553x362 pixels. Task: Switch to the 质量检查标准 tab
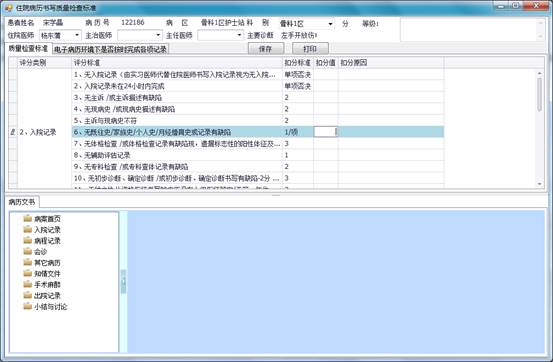[x=28, y=49]
